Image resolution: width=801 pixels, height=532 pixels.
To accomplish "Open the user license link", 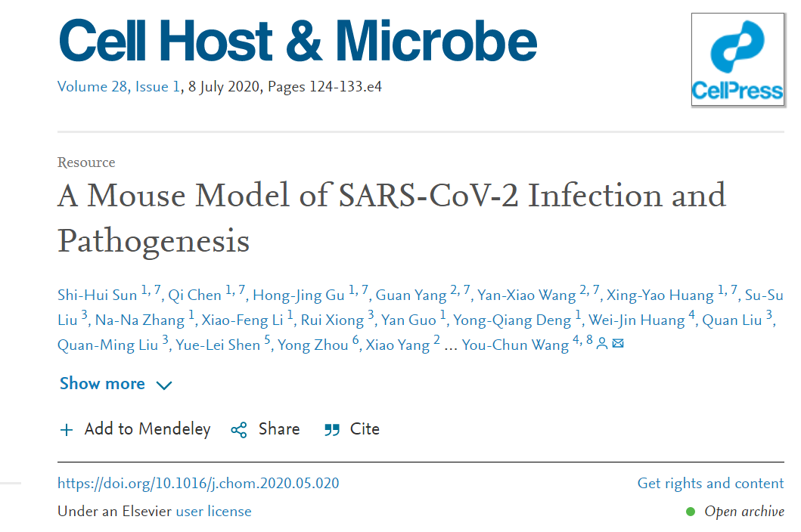I will 213,512.
